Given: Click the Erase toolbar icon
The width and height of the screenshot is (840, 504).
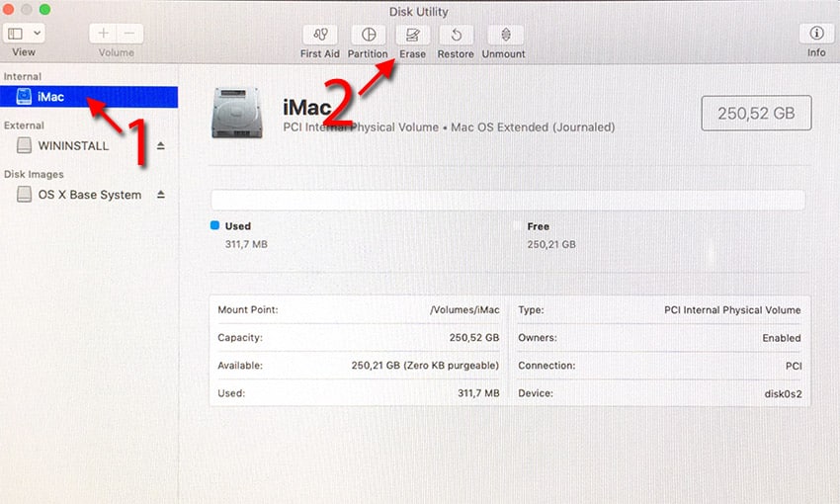Looking at the screenshot, I should (x=412, y=34).
